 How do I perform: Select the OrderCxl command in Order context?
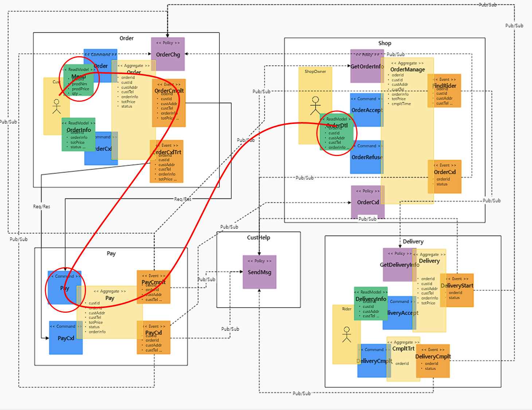pyautogui.click(x=101, y=148)
